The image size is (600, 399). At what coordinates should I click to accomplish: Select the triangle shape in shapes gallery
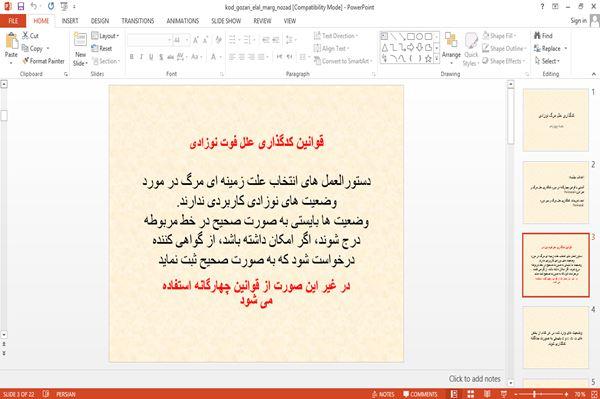coord(385,47)
